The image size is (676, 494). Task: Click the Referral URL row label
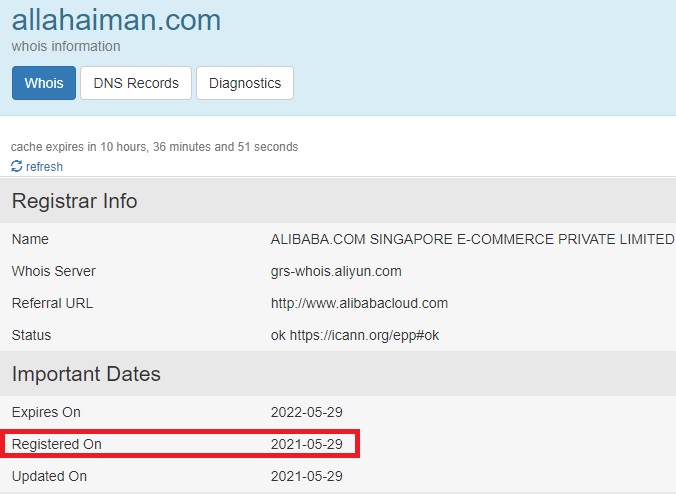[x=52, y=303]
